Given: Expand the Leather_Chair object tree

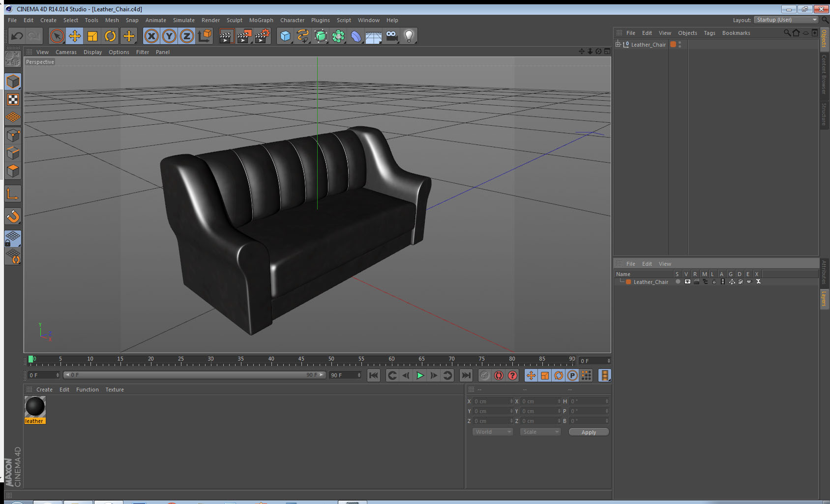Looking at the screenshot, I should 618,44.
